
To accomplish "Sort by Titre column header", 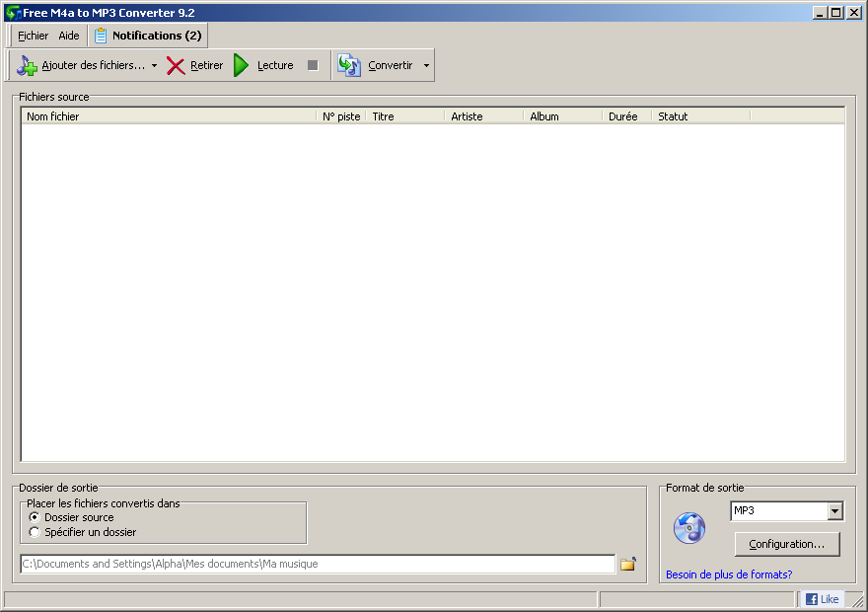I will pos(405,116).
